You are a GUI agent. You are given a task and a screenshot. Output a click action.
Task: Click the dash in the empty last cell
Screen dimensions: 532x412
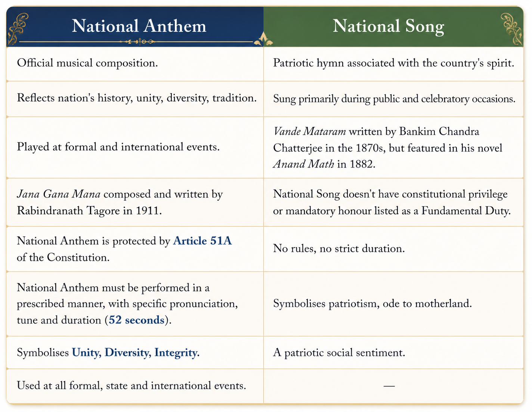click(x=389, y=386)
